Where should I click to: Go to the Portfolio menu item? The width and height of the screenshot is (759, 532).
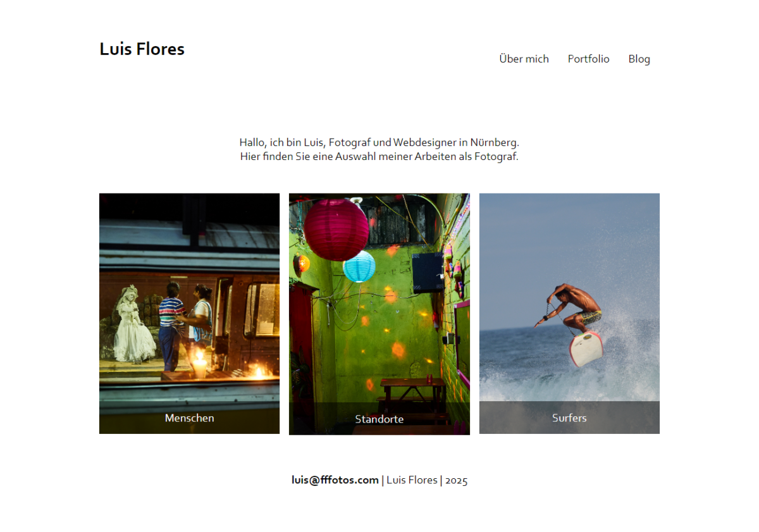[588, 59]
